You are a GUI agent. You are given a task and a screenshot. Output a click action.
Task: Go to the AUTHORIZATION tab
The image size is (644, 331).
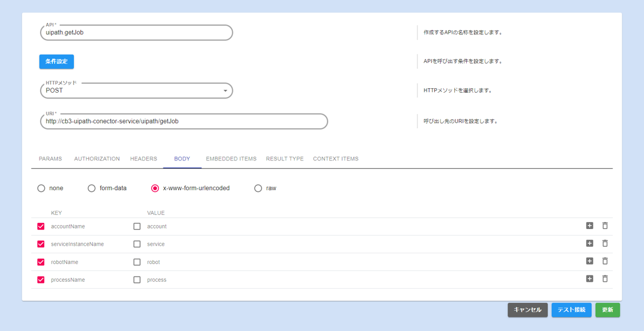click(x=97, y=159)
